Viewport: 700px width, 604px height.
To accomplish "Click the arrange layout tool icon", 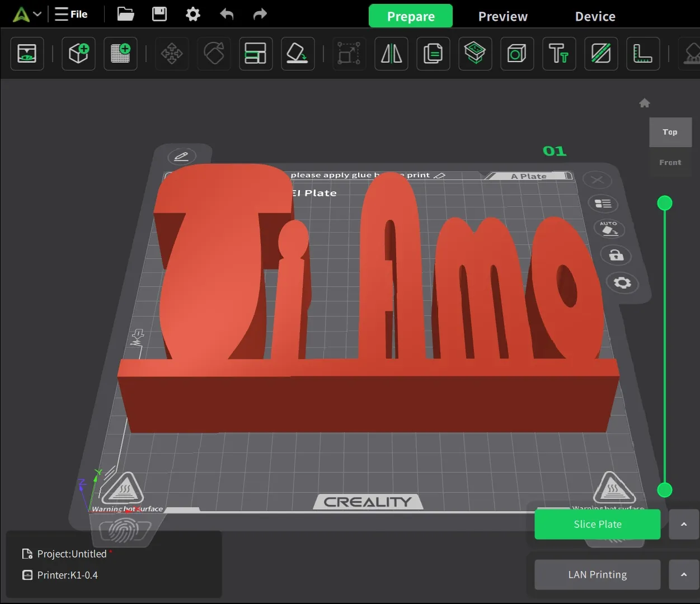I will coord(256,54).
